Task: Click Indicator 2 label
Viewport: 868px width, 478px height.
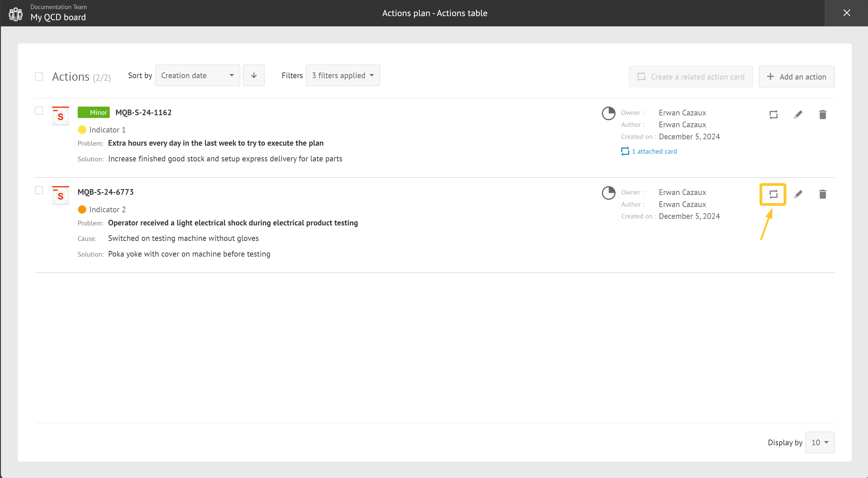Action: coord(107,209)
